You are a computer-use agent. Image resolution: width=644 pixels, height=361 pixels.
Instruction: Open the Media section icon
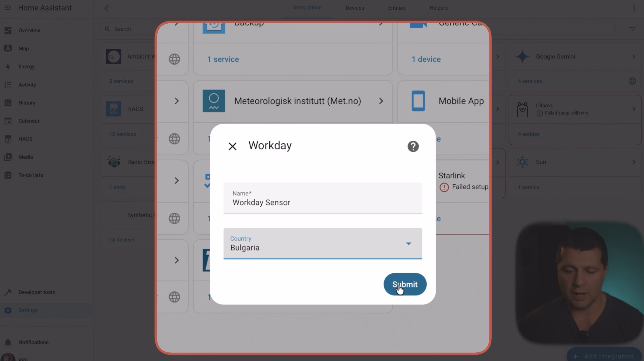click(x=8, y=157)
